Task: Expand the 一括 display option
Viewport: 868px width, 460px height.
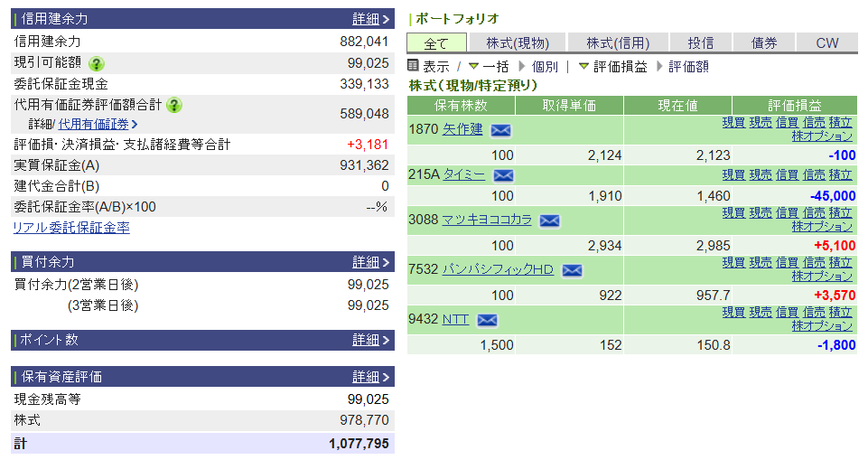Action: [x=488, y=67]
